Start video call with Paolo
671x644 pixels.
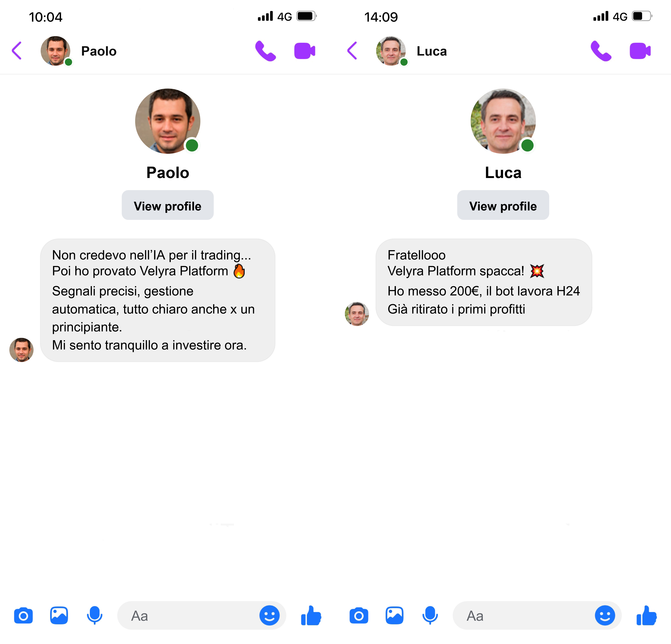305,51
